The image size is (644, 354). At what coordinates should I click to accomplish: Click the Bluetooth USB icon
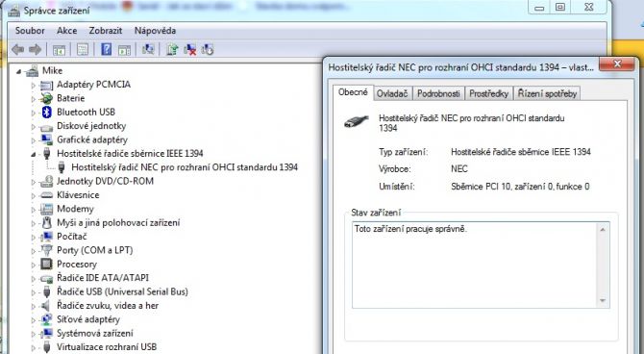pyautogui.click(x=47, y=113)
